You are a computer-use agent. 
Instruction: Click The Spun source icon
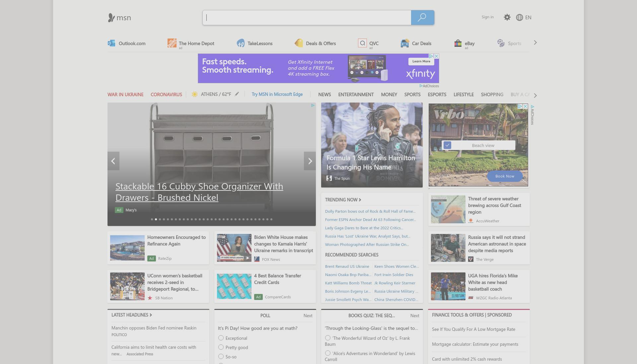329,178
